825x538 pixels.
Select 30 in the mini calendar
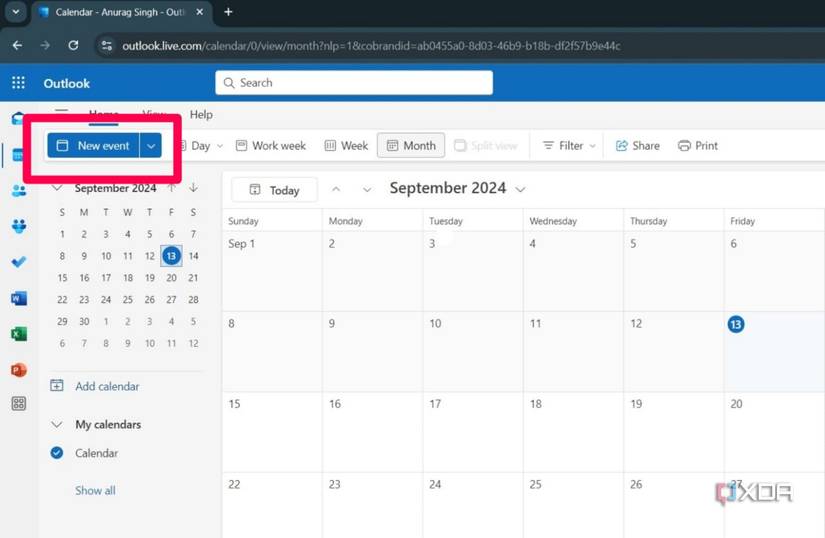point(84,321)
